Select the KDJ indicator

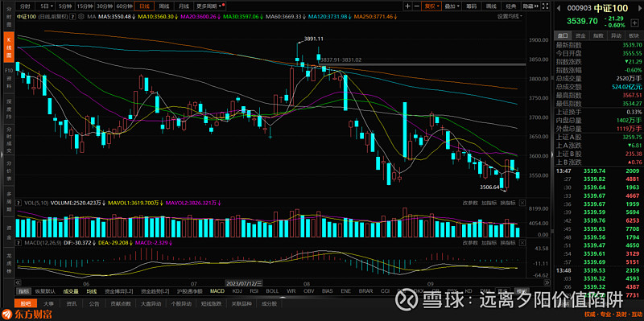click(237, 291)
